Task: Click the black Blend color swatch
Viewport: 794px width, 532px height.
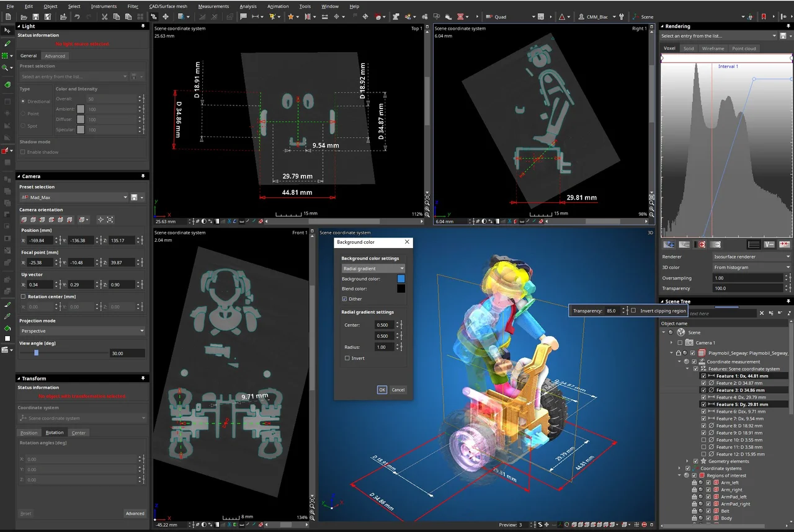Action: 401,288
